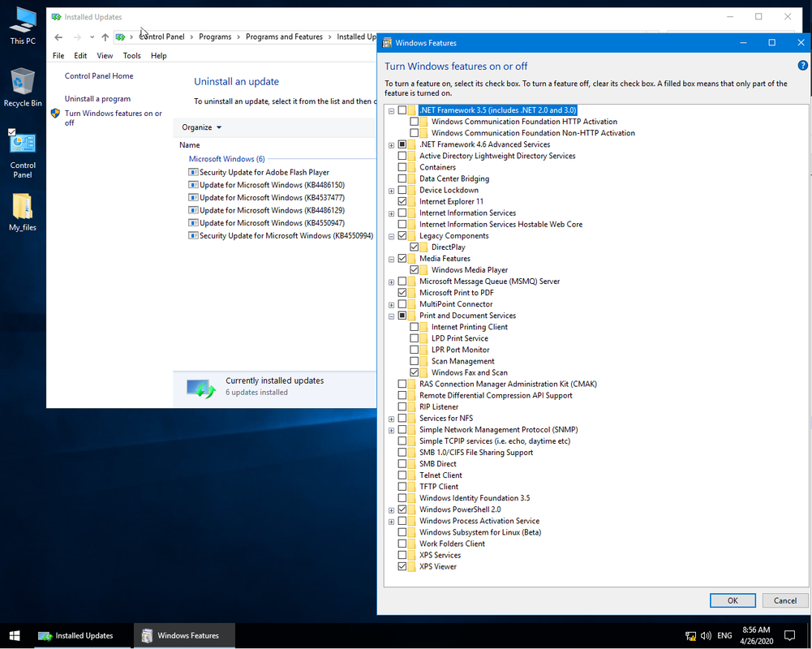Image resolution: width=812 pixels, height=649 pixels.
Task: Expand Internet Information Services node
Action: tap(392, 213)
